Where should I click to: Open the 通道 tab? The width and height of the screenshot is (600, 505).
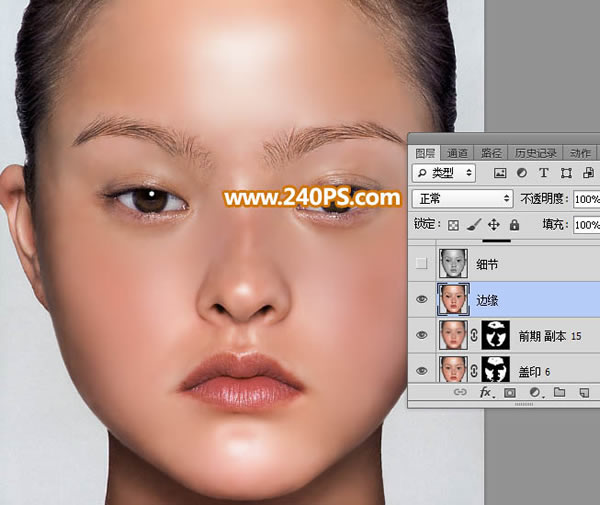[x=457, y=153]
